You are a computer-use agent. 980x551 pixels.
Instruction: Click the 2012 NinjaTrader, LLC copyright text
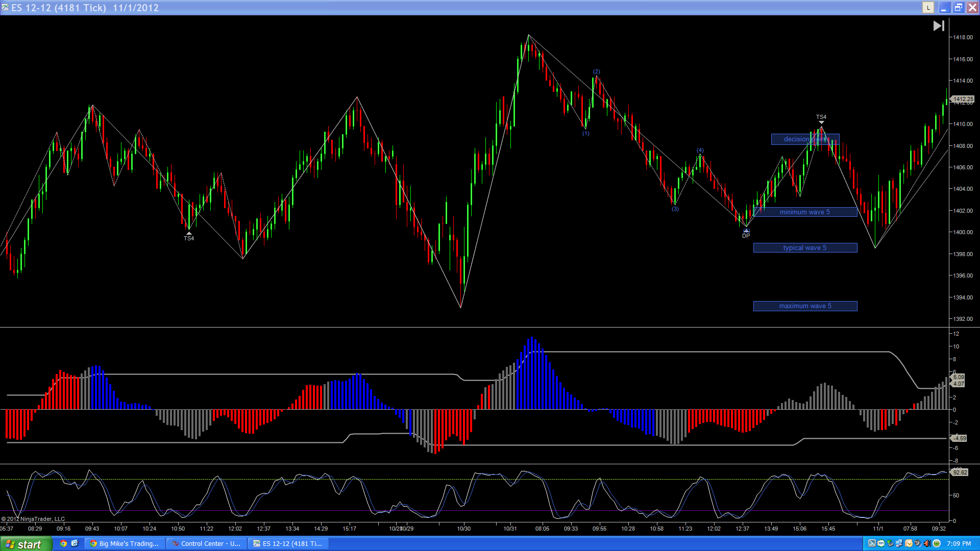click(x=33, y=519)
